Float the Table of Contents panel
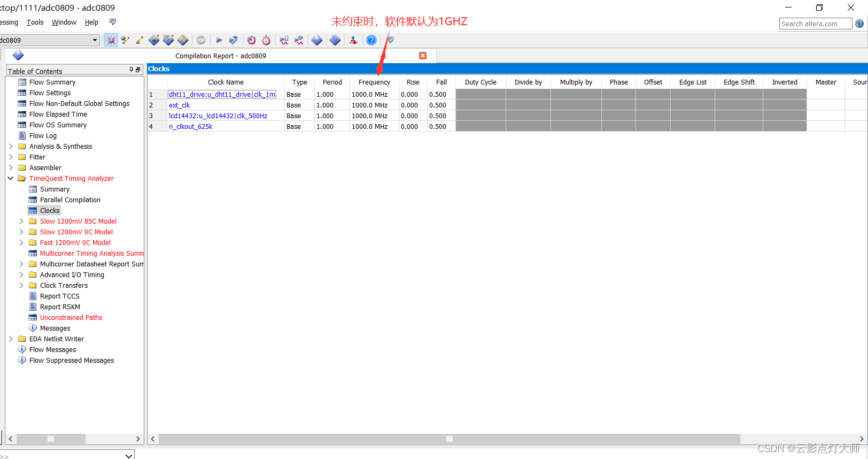Image resolution: width=868 pixels, height=459 pixels. click(x=138, y=70)
